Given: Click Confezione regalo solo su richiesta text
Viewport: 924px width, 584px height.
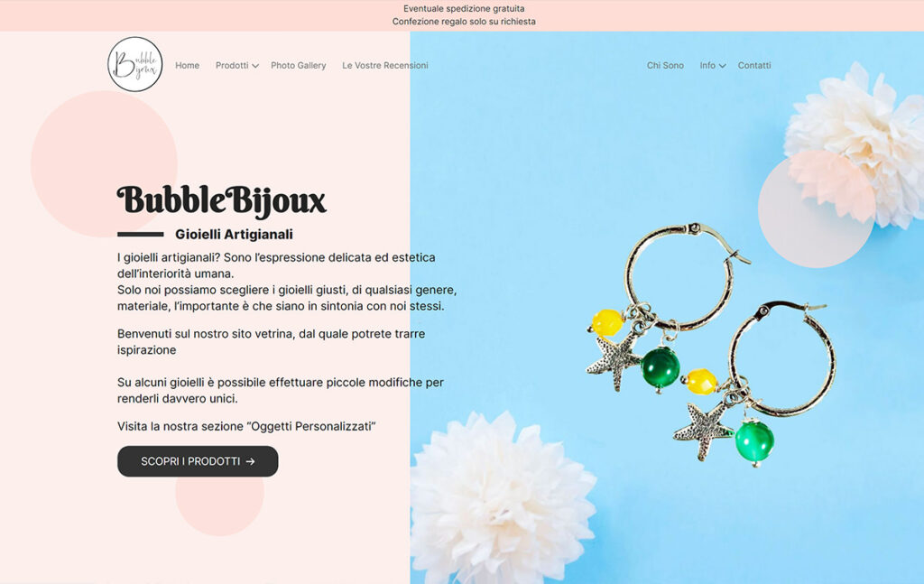Looking at the screenshot, I should (464, 22).
